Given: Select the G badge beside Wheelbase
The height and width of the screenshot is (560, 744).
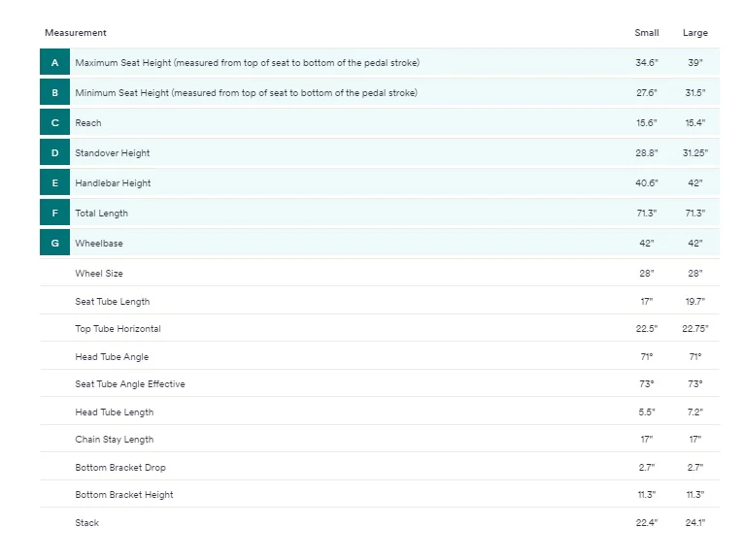Looking at the screenshot, I should [x=54, y=244].
